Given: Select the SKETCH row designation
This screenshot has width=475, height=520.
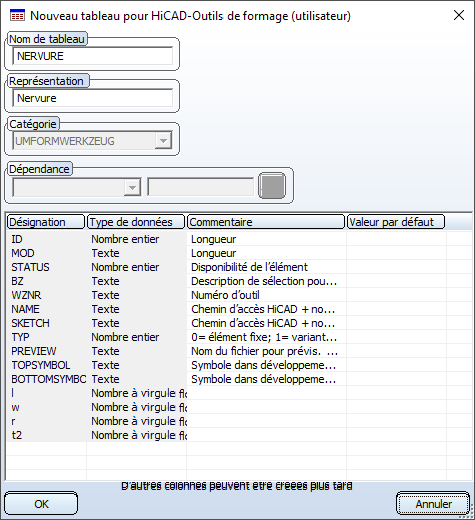Looking at the screenshot, I should [x=30, y=323].
